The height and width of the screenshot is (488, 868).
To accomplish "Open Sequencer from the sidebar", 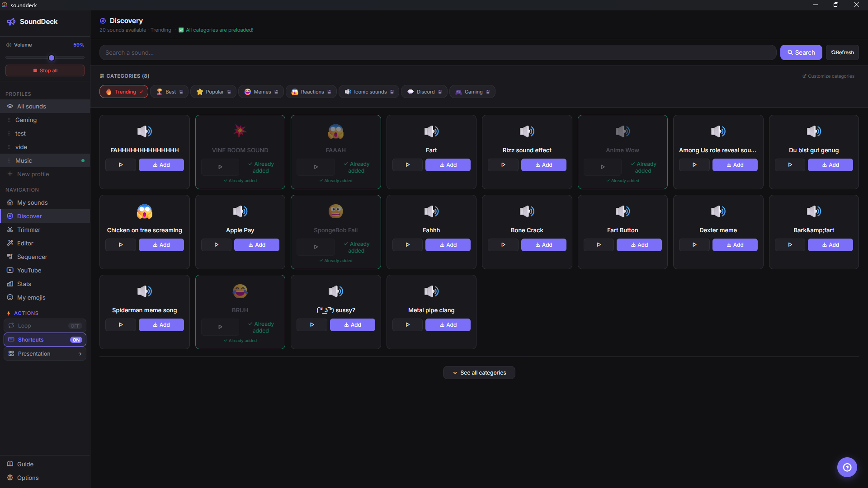I will pyautogui.click(x=45, y=257).
